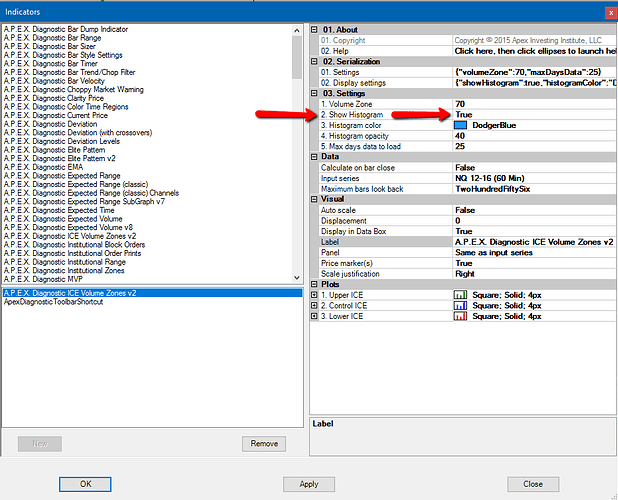
Task: Toggle the Show Histogram True value
Action: pyautogui.click(x=535, y=115)
